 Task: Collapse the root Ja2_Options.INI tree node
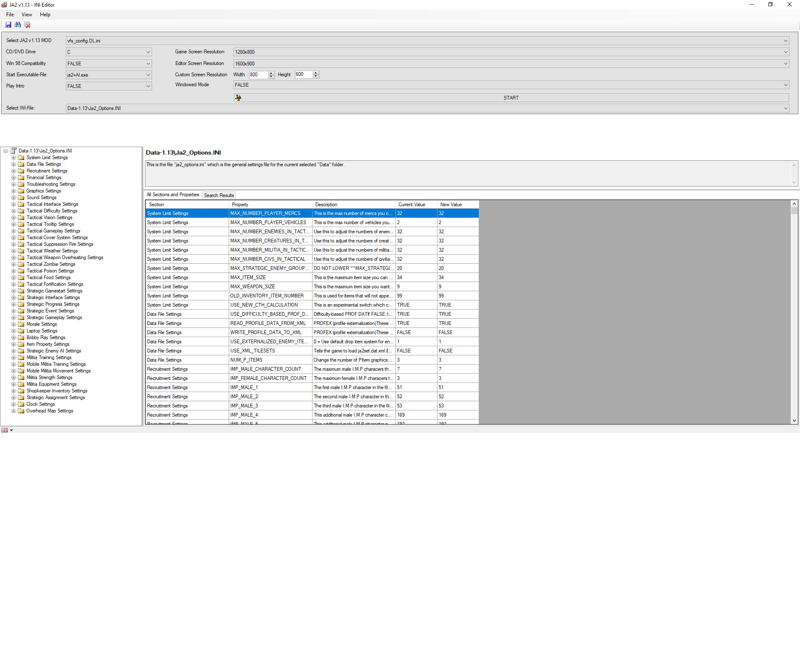click(5, 151)
